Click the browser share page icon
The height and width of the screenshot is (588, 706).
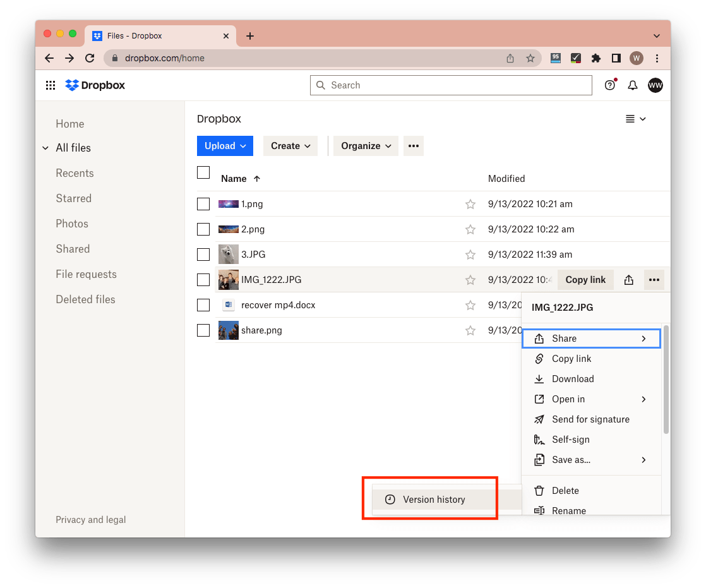click(510, 58)
